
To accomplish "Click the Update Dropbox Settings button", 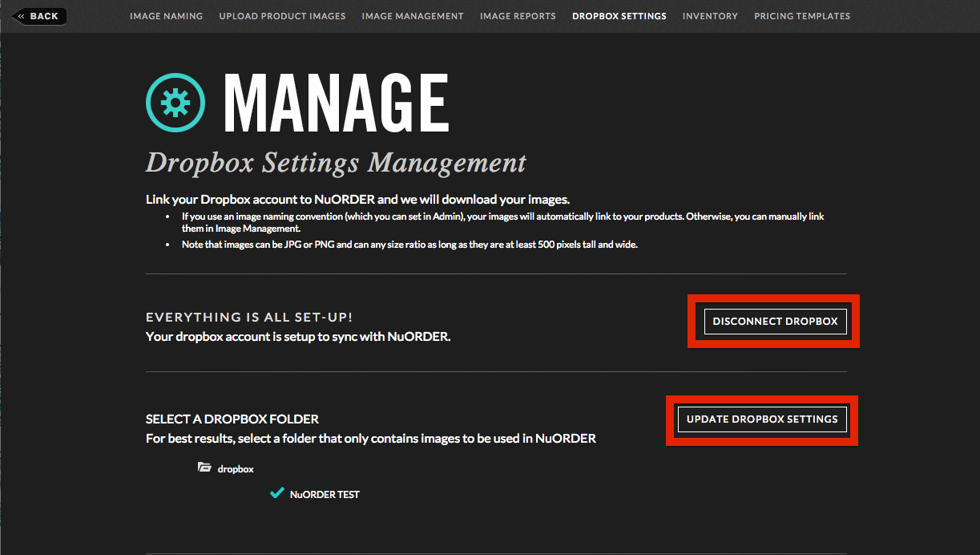I will [x=762, y=419].
